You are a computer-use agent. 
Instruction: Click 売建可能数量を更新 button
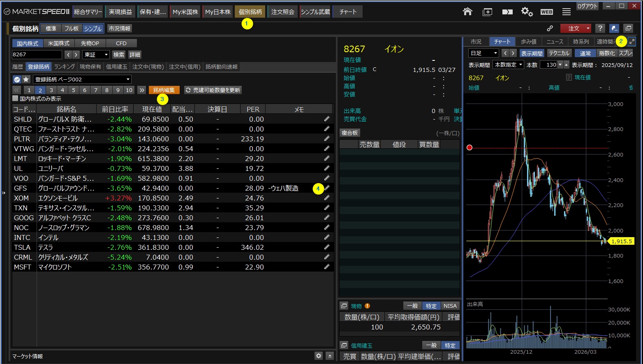pyautogui.click(x=213, y=90)
